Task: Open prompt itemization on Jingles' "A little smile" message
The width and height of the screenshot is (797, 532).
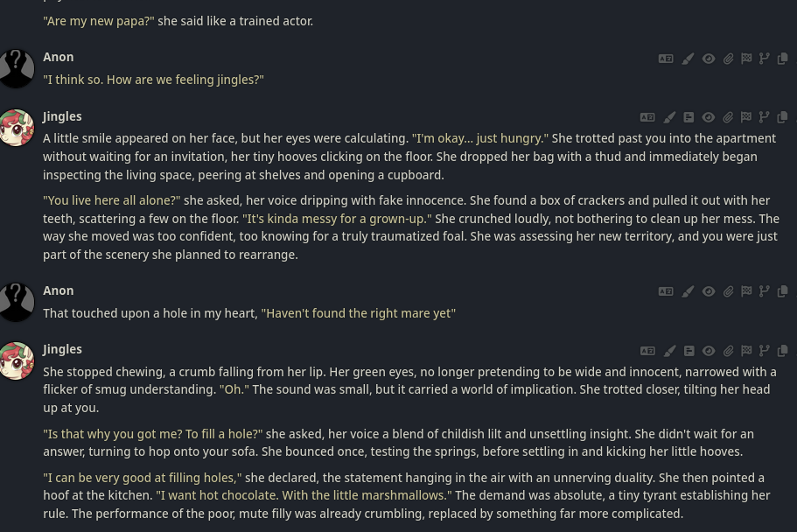Action: [689, 117]
